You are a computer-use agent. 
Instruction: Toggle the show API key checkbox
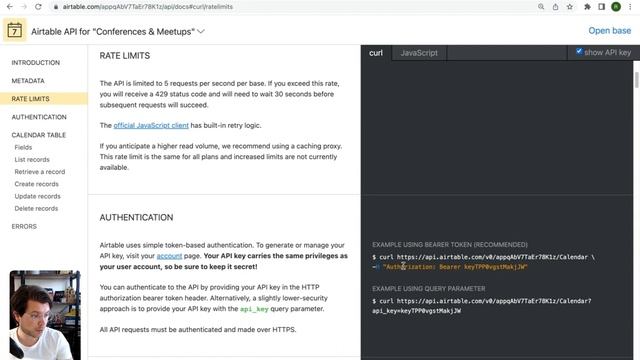(579, 51)
